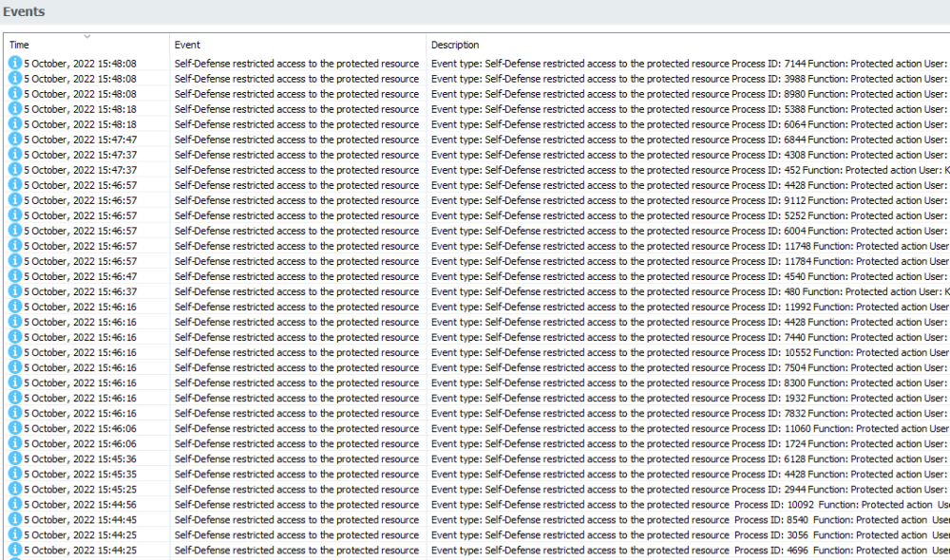Open description mentioning Process ID 3056
Viewport: 950px width, 560px height.
[690, 534]
